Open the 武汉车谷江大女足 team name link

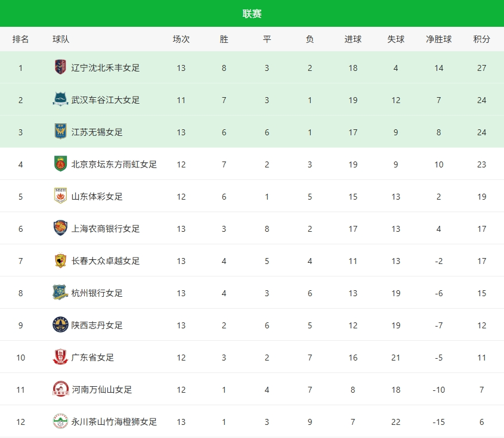[x=106, y=100]
